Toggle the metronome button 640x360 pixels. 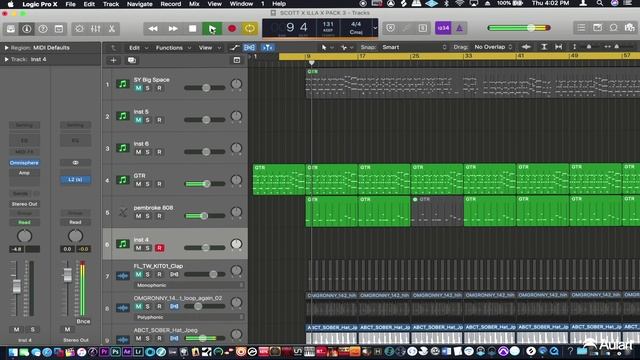460,28
